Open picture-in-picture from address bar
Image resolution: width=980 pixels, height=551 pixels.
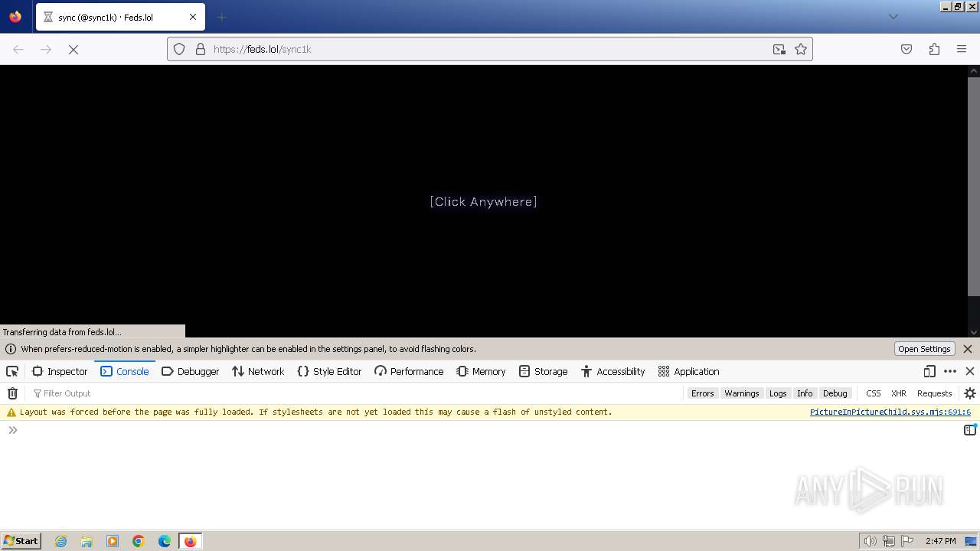pyautogui.click(x=779, y=49)
